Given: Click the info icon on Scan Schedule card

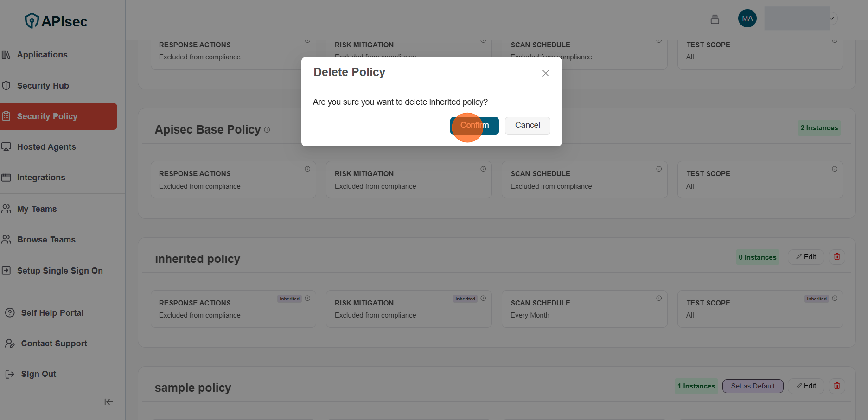Looking at the screenshot, I should pos(659,169).
